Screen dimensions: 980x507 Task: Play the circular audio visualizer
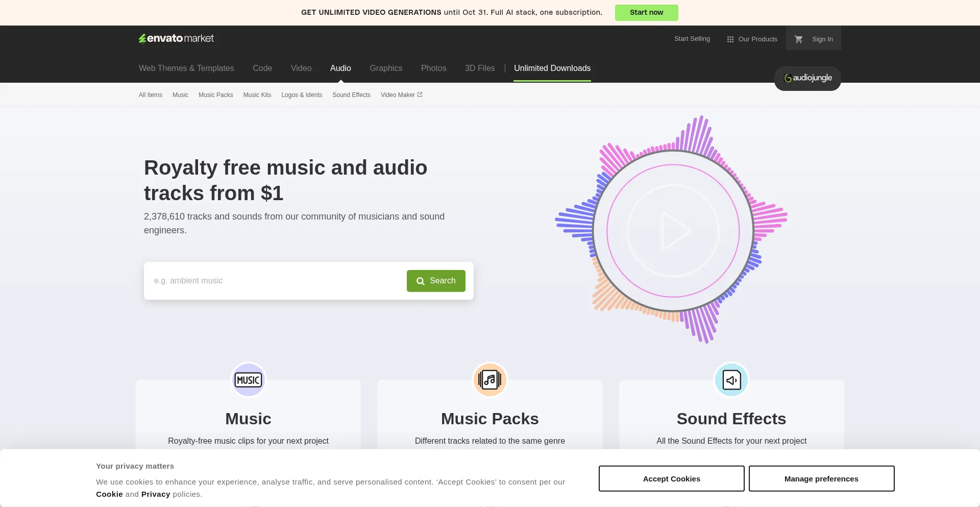(x=673, y=231)
